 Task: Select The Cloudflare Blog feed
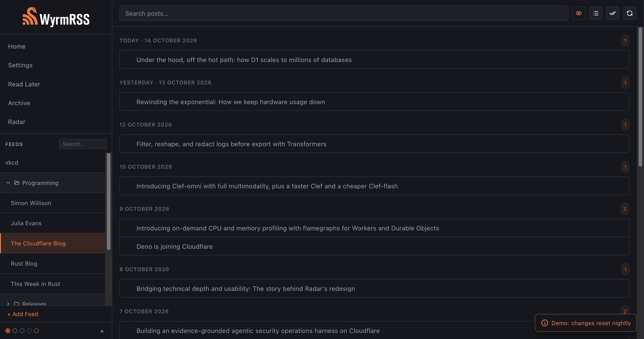(53, 243)
